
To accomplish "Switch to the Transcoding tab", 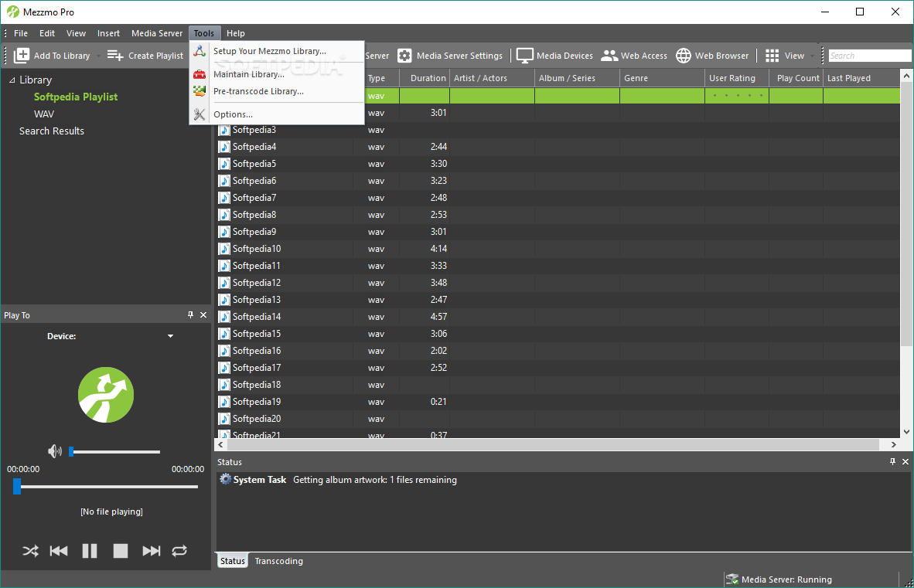I will pos(278,561).
